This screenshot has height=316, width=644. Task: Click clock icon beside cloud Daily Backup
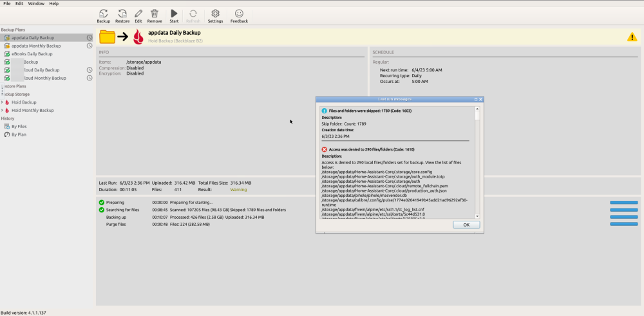click(x=89, y=70)
